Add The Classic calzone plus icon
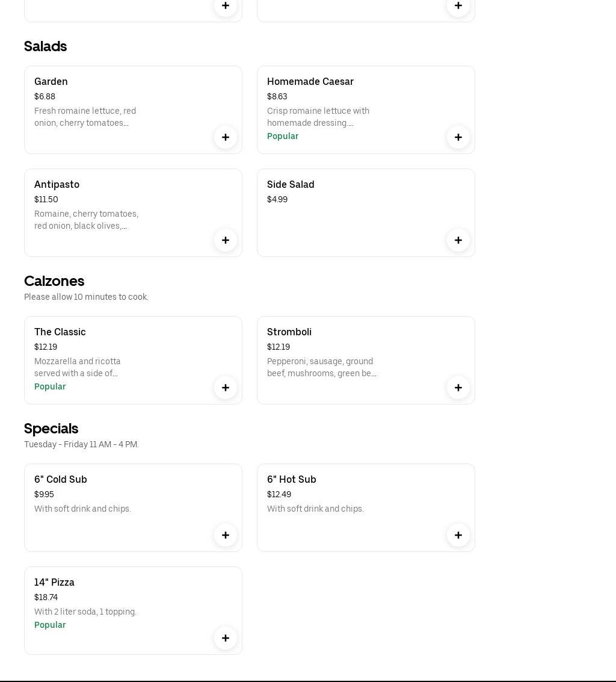 226,388
